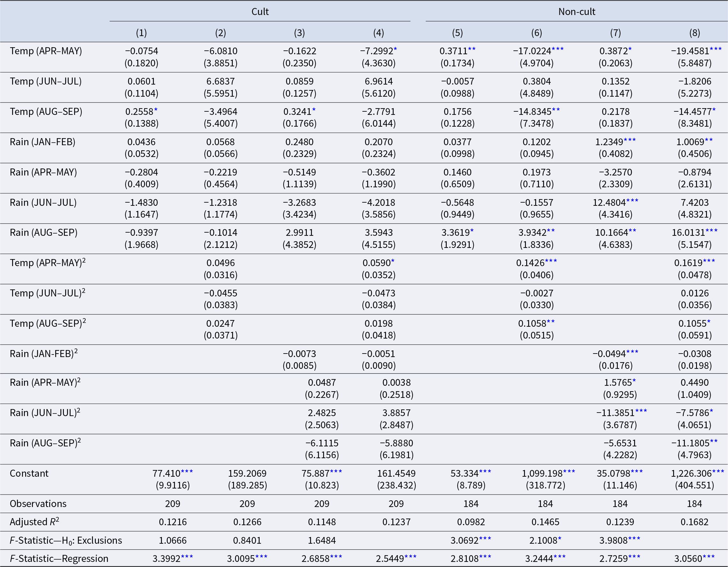The image size is (728, 567).
Task: Click the Non-cult column group header
Action: (x=577, y=12)
